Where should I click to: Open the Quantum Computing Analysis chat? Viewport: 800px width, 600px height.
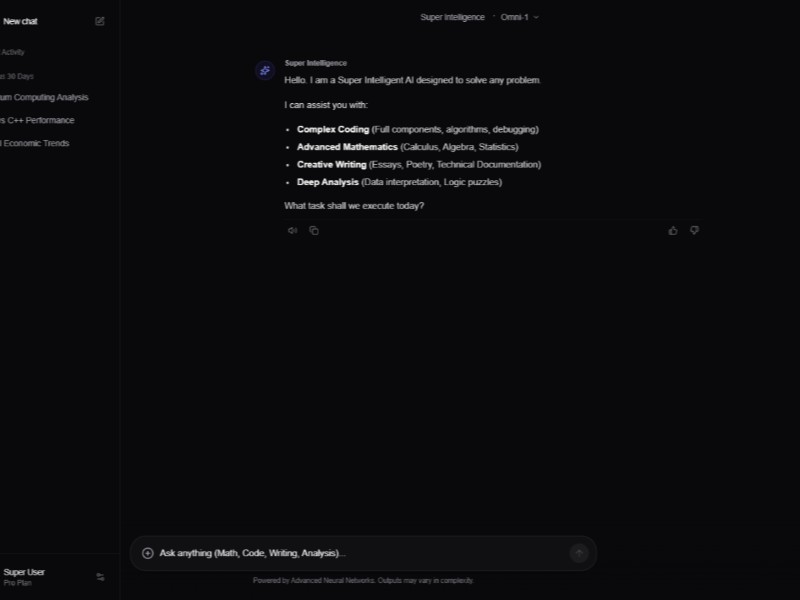coord(45,97)
